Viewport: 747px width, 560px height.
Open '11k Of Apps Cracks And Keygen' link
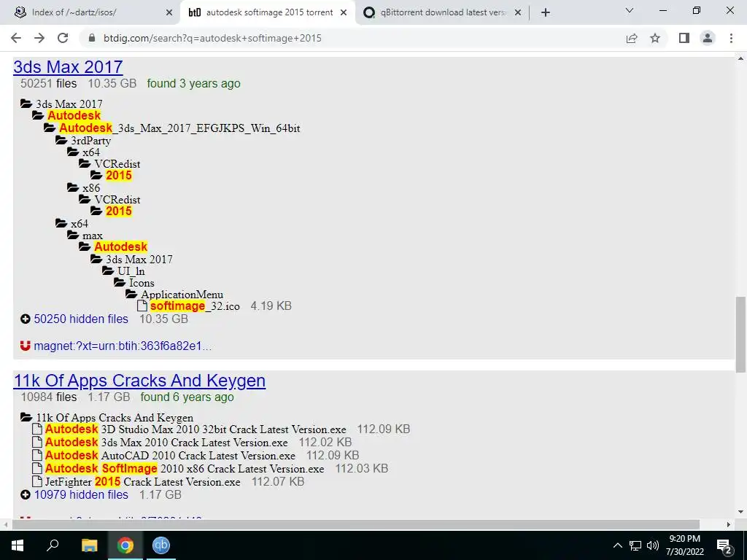139,381
